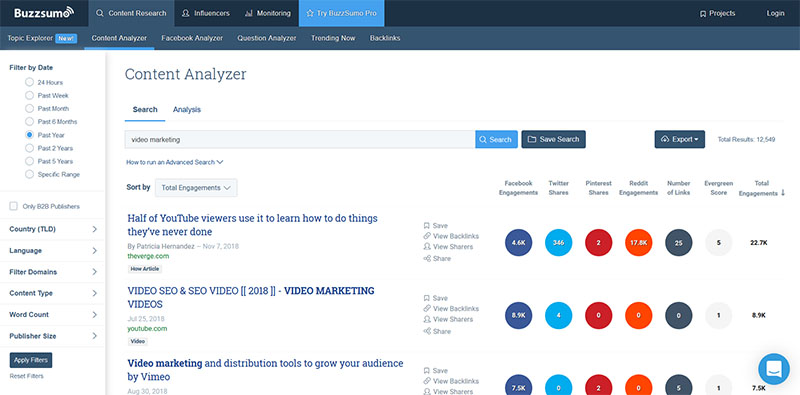Open the Backlinks tab
Viewport: 800px width, 395px height.
click(385, 38)
